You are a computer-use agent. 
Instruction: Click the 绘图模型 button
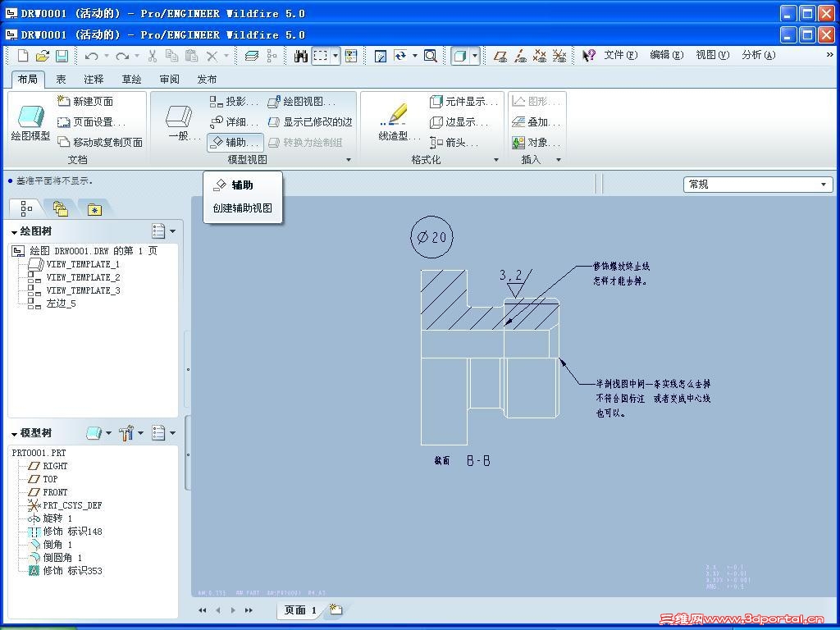(x=30, y=123)
